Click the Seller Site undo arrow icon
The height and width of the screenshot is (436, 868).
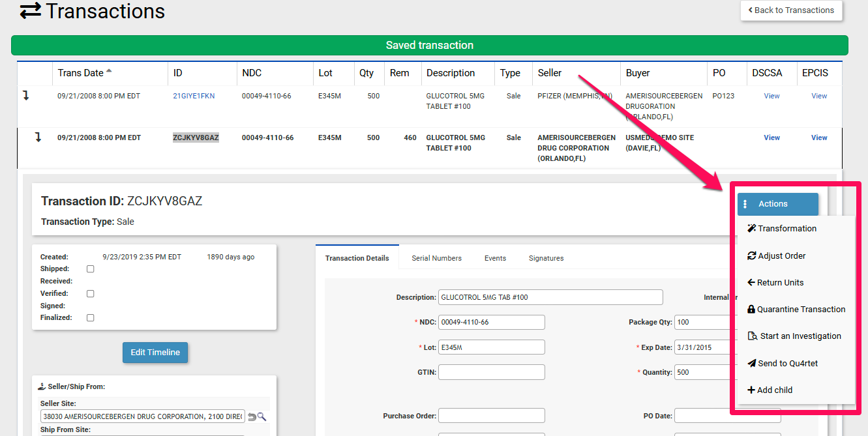(x=252, y=416)
